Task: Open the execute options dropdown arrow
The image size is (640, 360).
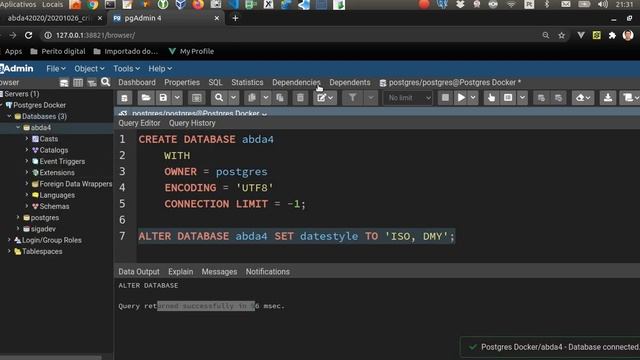Action: pyautogui.click(x=473, y=98)
